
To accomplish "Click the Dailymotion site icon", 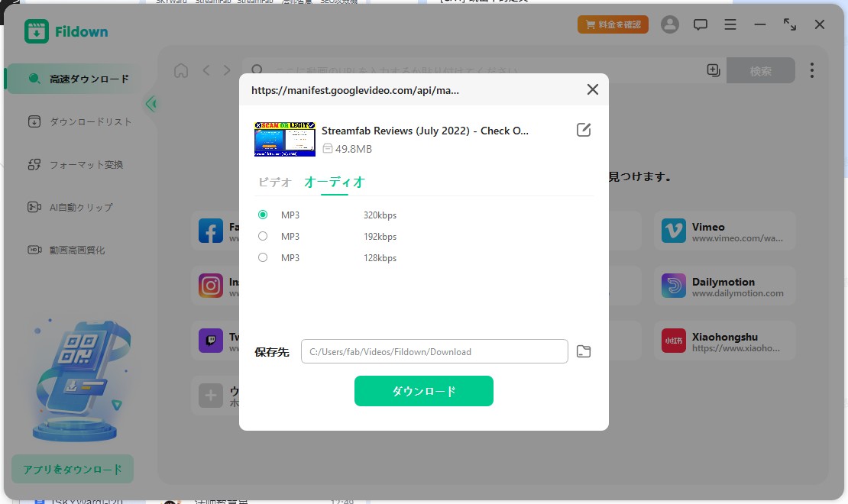I will 673,286.
